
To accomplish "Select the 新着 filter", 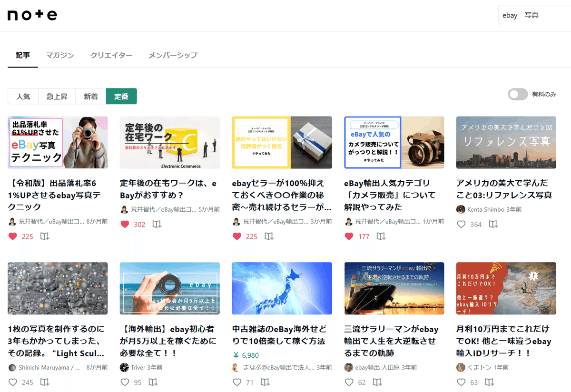I will pyautogui.click(x=90, y=96).
